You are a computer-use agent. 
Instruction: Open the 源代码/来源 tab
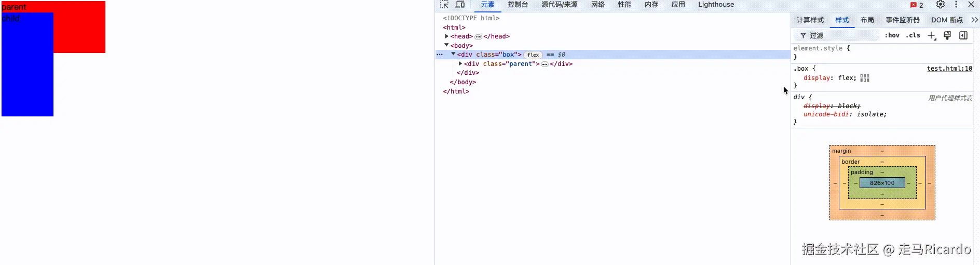[560, 5]
